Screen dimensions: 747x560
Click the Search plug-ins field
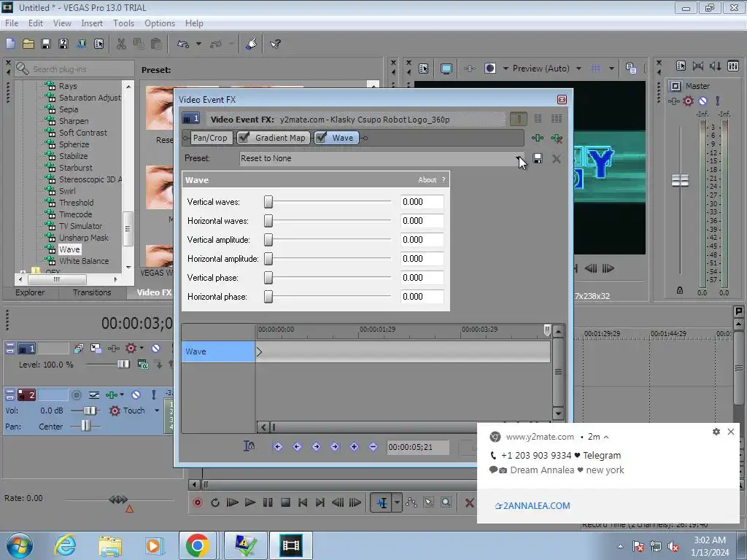75,69
